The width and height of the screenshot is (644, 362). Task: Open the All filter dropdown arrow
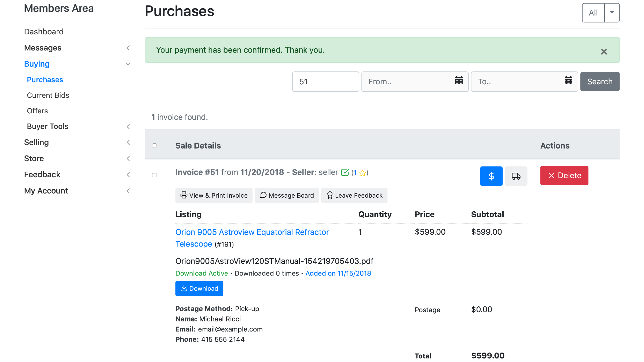(x=612, y=12)
